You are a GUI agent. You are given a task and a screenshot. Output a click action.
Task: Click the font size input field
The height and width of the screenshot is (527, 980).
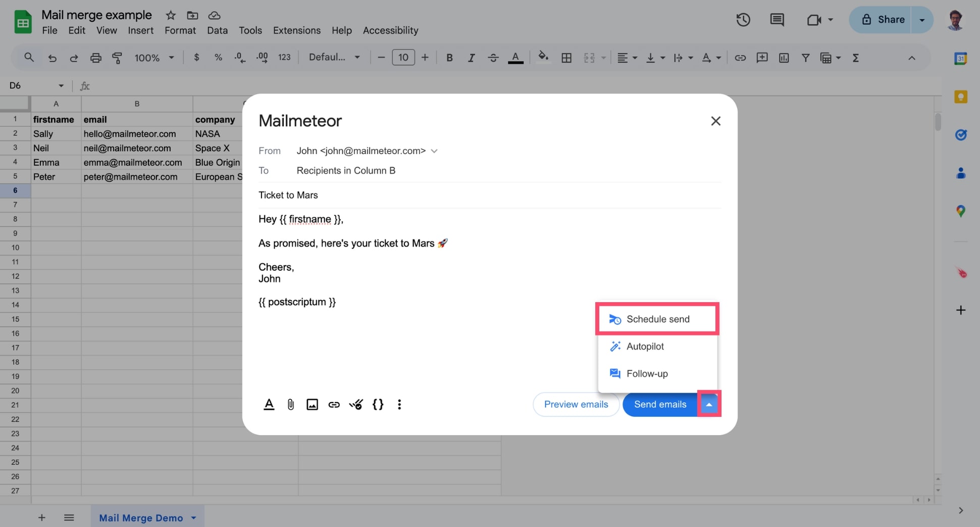click(x=403, y=58)
